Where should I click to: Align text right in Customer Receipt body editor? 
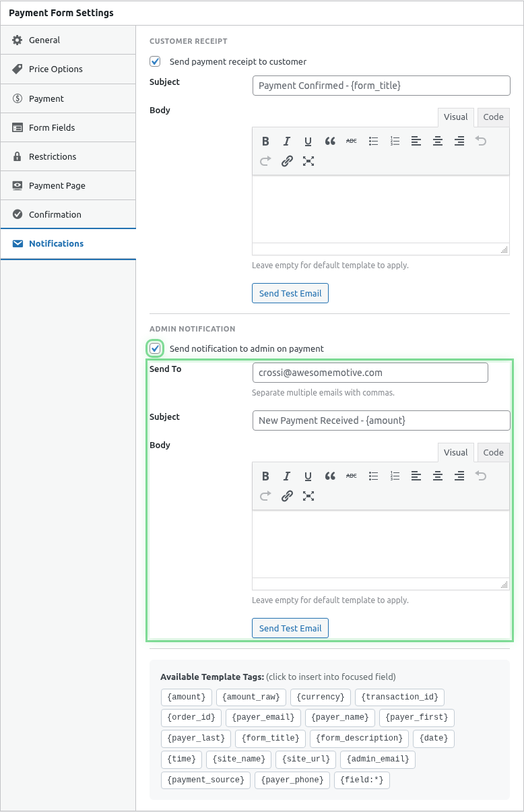[x=459, y=141]
